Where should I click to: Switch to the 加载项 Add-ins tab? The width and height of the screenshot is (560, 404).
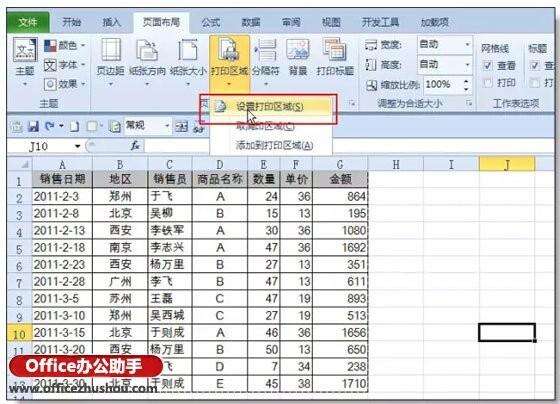point(434,23)
